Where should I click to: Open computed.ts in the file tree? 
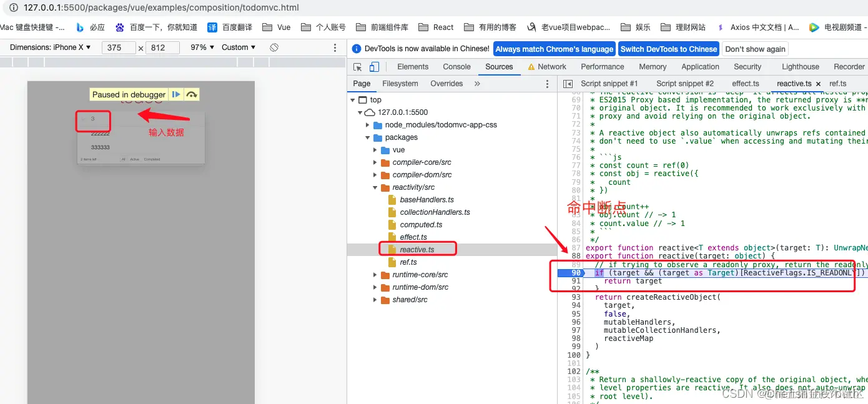(421, 225)
